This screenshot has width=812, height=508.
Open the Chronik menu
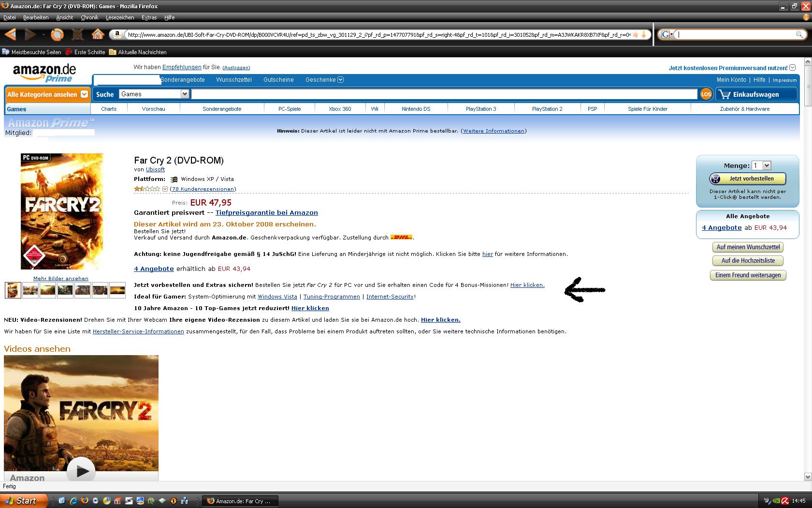pyautogui.click(x=89, y=17)
